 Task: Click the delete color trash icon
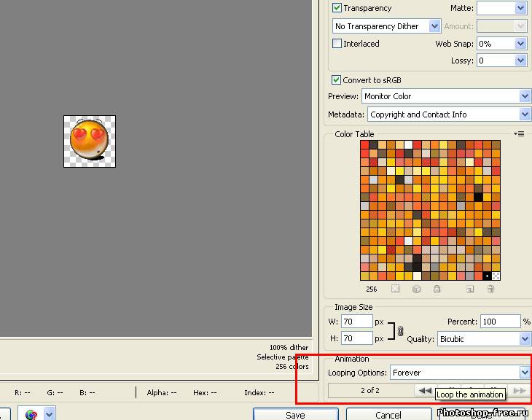click(490, 289)
